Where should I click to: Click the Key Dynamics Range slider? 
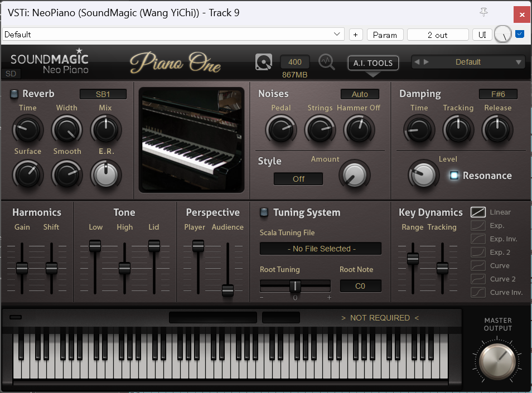(413, 259)
